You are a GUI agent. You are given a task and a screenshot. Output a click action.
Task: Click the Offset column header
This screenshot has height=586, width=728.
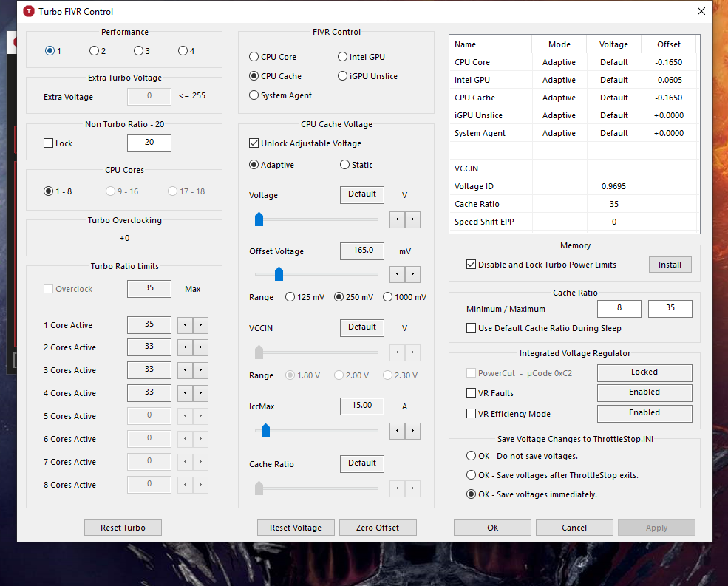click(x=669, y=44)
